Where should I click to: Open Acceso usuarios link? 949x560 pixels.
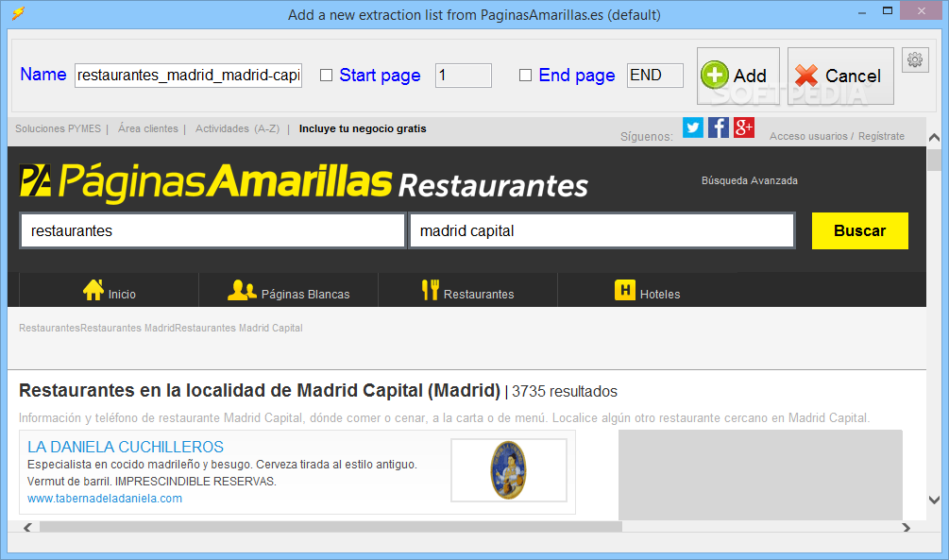808,136
